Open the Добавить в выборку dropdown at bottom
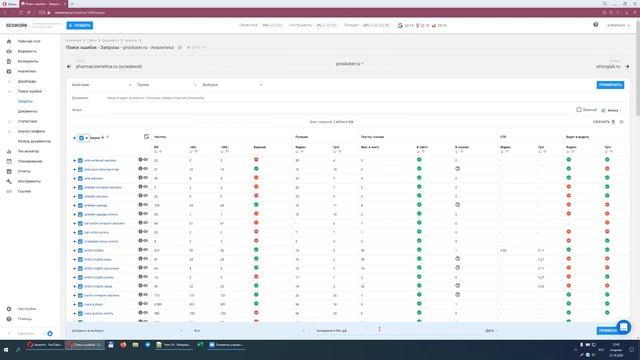The image size is (640, 360). 127,331
